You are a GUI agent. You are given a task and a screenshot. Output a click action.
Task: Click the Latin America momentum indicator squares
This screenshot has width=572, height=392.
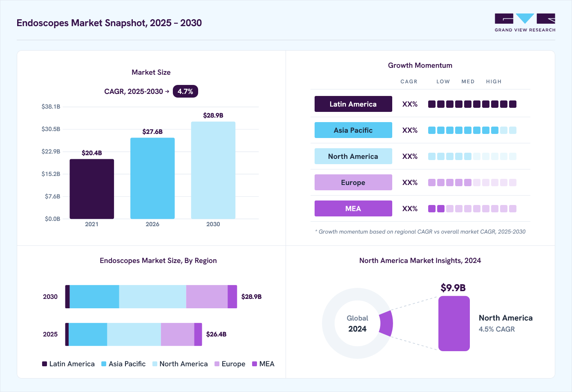coord(472,104)
